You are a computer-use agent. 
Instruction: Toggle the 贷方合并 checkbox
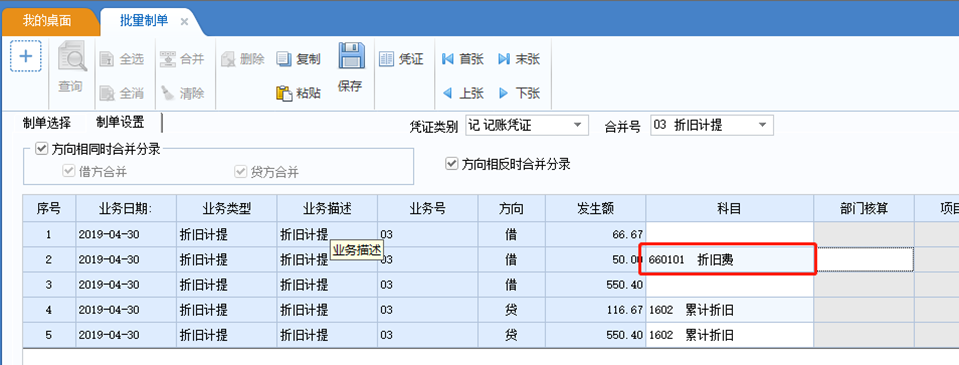coord(240,172)
